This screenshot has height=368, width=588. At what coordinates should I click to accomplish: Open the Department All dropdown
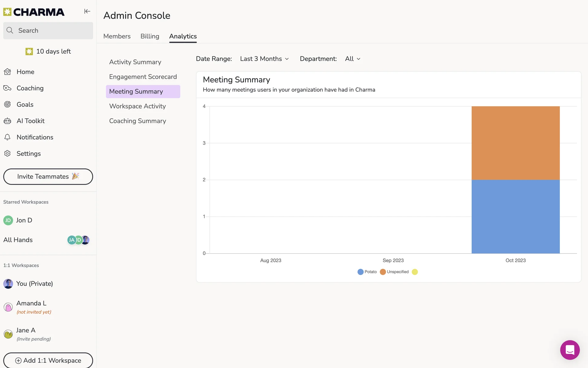coord(352,59)
